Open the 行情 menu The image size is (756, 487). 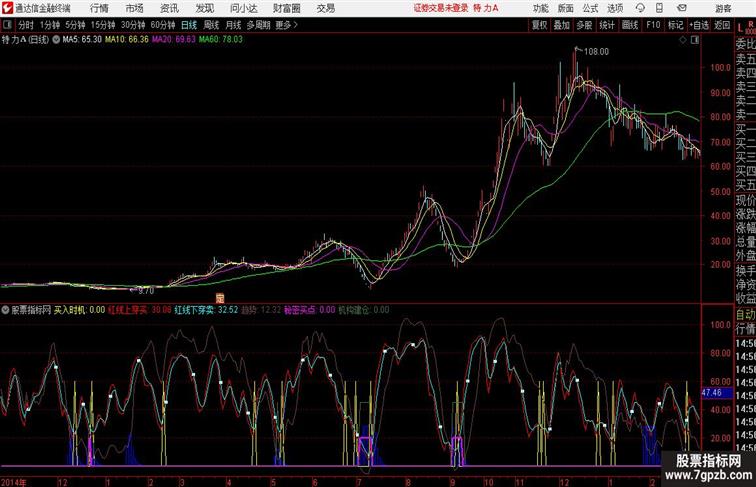click(99, 8)
